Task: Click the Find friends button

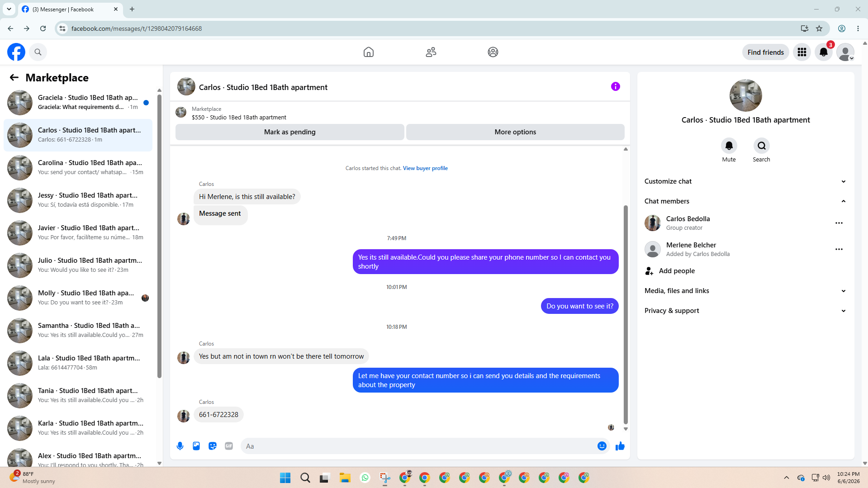Action: (x=765, y=52)
